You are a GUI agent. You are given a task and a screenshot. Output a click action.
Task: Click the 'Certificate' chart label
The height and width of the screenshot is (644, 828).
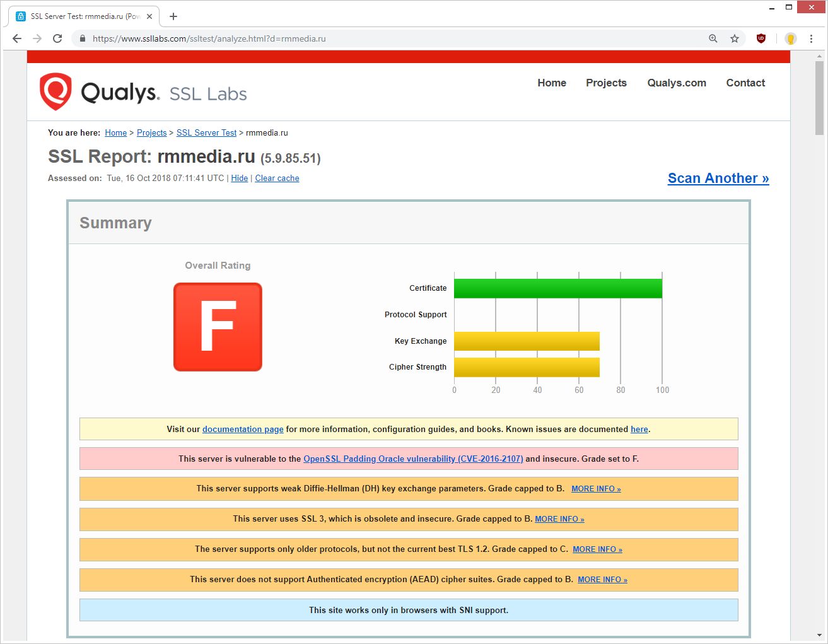coord(428,288)
